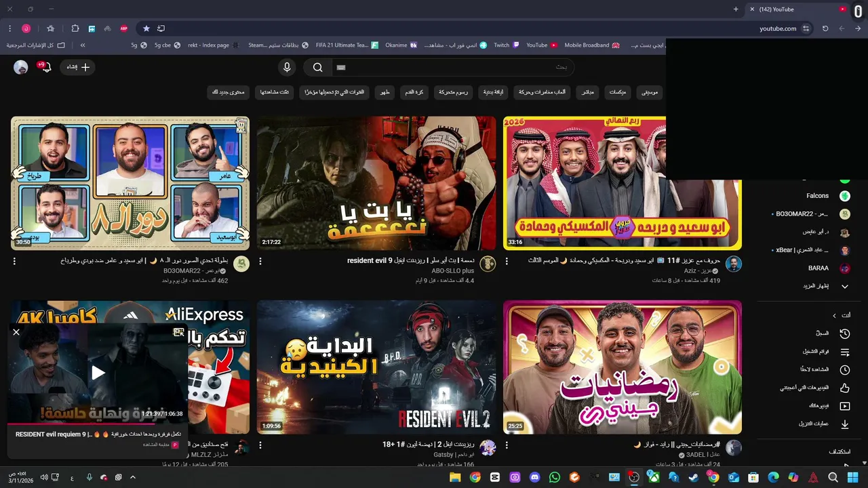Open the account avatar menu
This screenshot has width=868, height=488.
21,67
